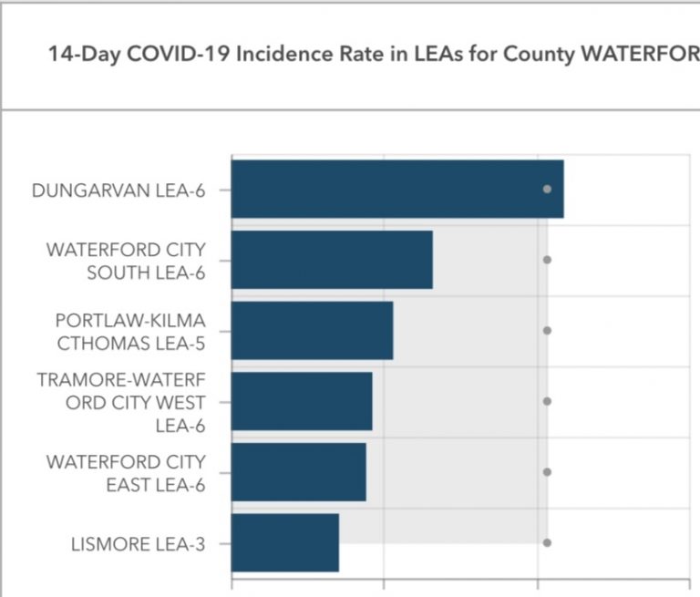Select the Waterford City South LEA-6 bar
Image resolution: width=700 pixels, height=597 pixels.
332,260
